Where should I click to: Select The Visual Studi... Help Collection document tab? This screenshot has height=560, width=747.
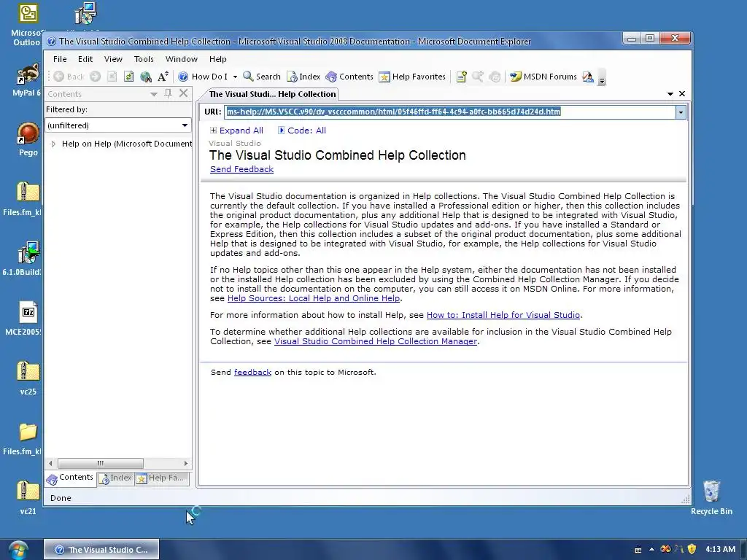coord(272,94)
